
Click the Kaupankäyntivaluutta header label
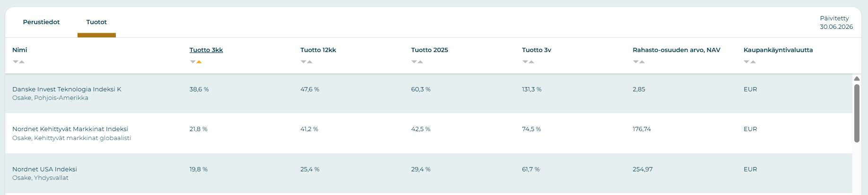click(778, 50)
